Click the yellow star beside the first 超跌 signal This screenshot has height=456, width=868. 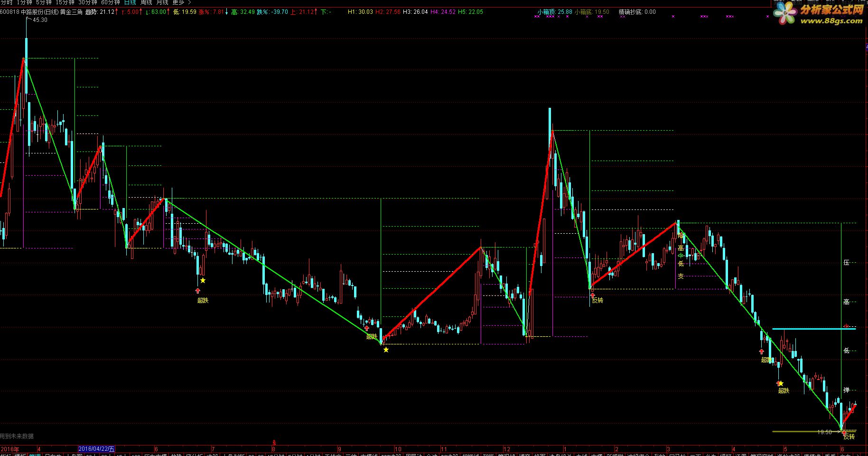(x=203, y=280)
